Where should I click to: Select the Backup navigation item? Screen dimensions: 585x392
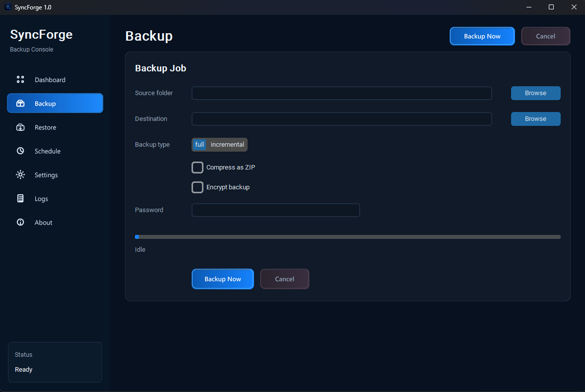55,103
